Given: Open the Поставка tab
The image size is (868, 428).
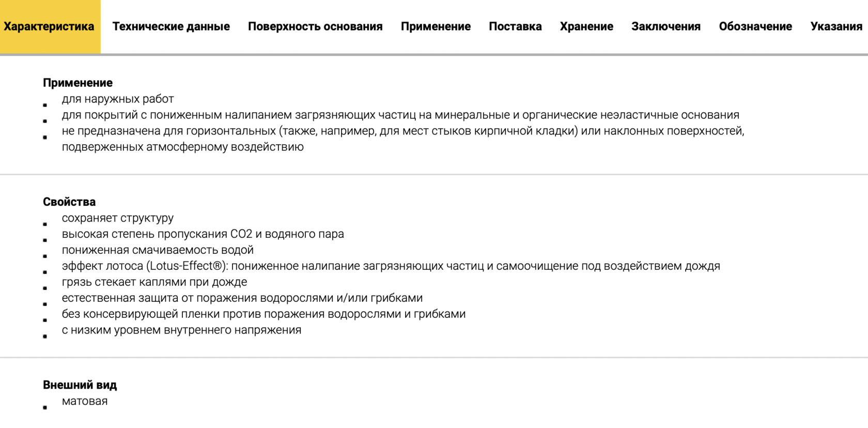Looking at the screenshot, I should [515, 26].
